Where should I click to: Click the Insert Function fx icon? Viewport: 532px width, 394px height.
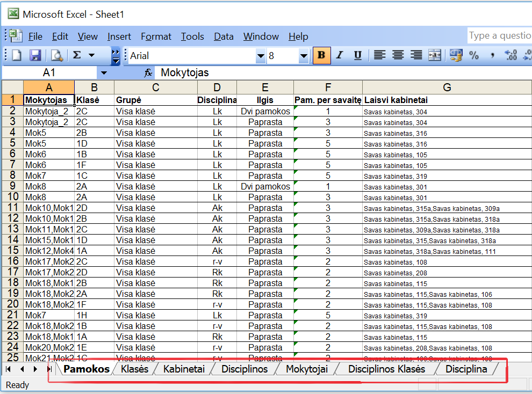click(149, 73)
